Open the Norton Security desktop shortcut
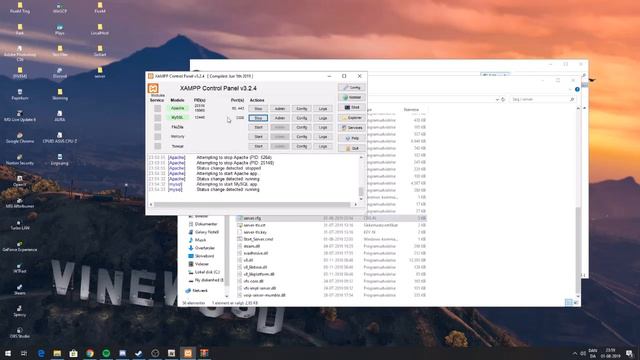Screen dimensions: 640x360 point(20,159)
